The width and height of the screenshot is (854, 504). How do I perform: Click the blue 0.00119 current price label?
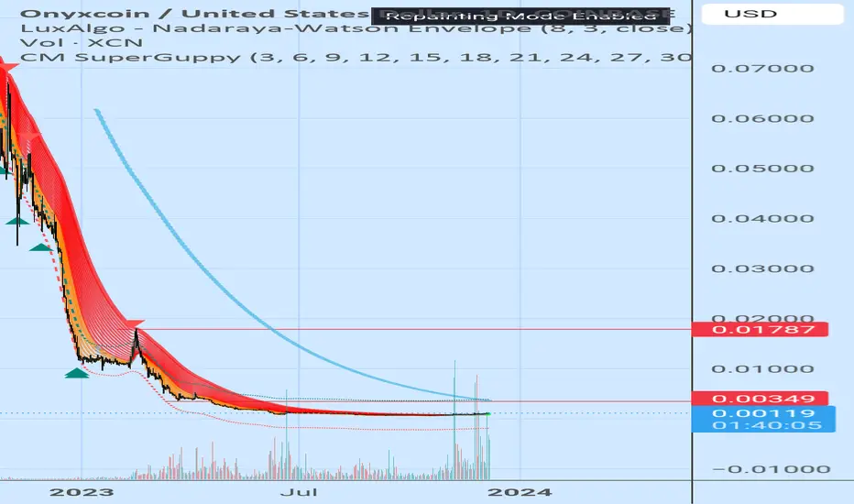[763, 413]
